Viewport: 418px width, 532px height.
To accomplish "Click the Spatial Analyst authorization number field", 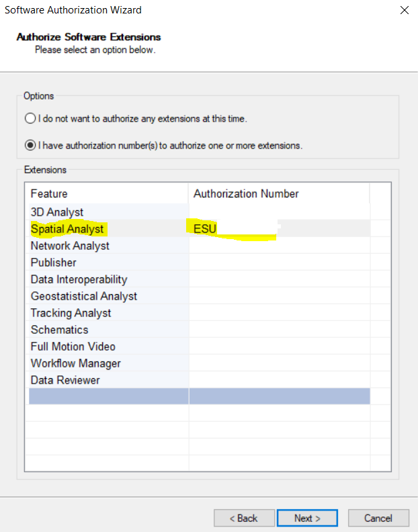I will (279, 229).
